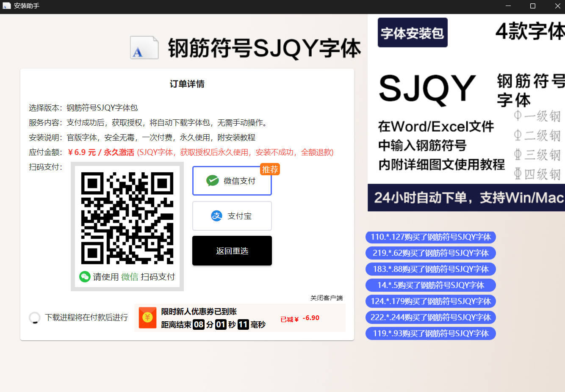The image size is (565, 392).
Task: Click purchase notice 119.*.93购买了钢筋符号SJQY字体
Action: click(x=431, y=334)
